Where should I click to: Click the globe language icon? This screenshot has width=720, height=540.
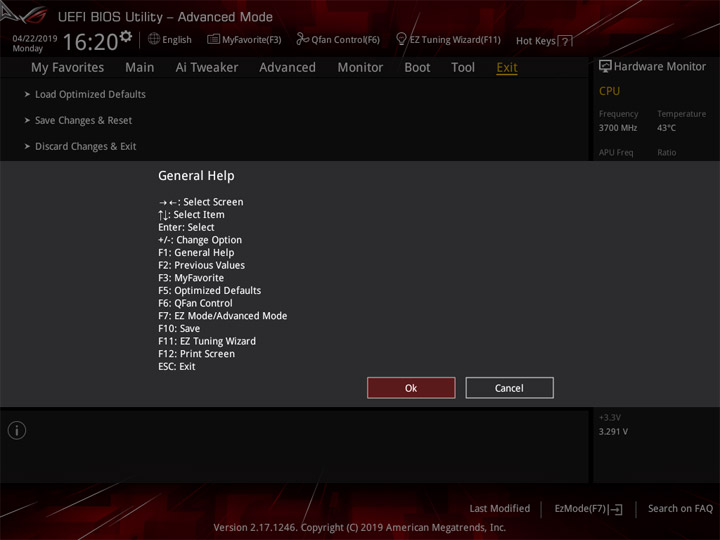click(x=154, y=39)
